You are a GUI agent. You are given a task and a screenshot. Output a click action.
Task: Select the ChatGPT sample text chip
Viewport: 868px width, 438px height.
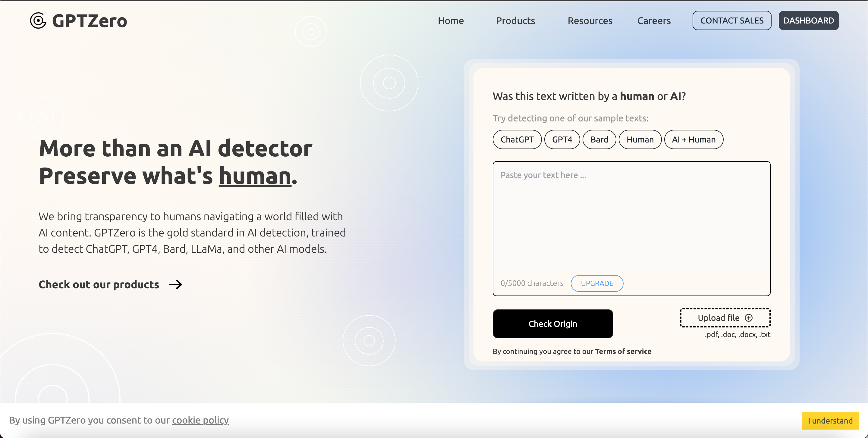(517, 139)
